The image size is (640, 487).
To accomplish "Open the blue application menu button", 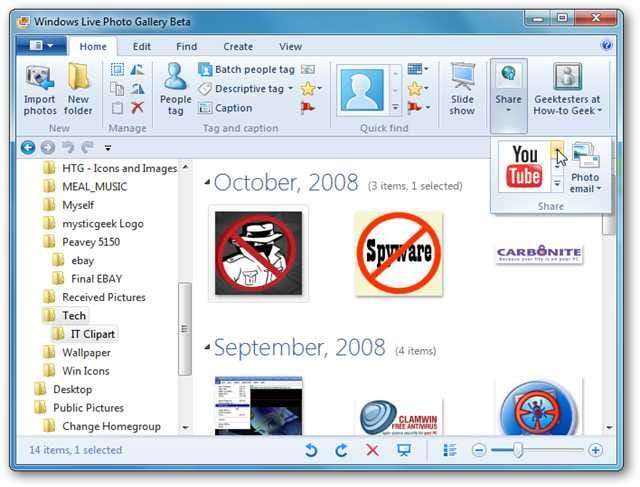I will coord(41,45).
